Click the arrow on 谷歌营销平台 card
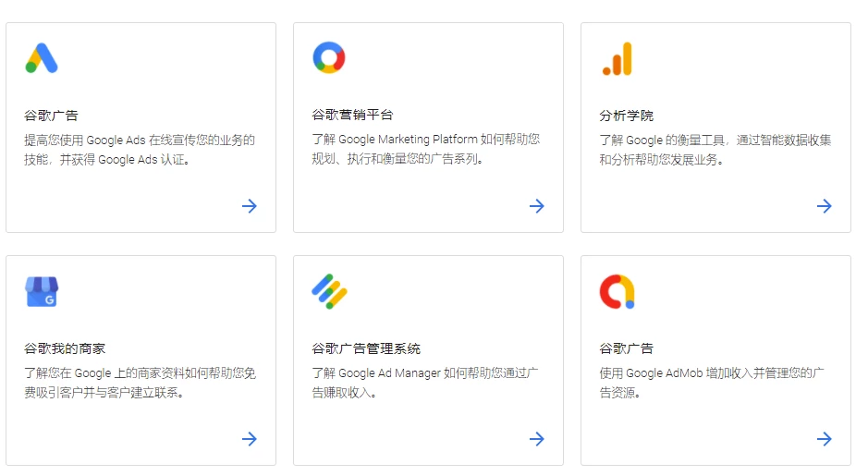Viewport: 868px width, 476px height. pos(537,206)
